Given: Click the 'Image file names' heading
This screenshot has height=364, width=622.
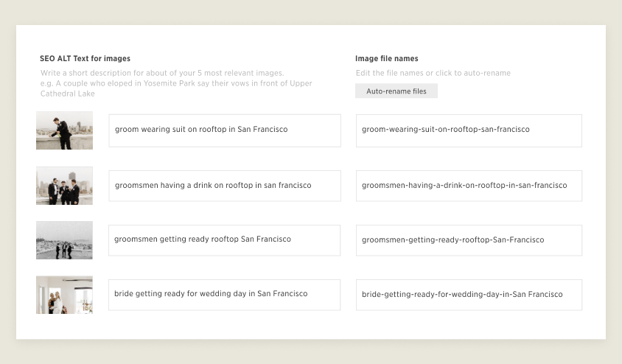Looking at the screenshot, I should click(x=387, y=58).
